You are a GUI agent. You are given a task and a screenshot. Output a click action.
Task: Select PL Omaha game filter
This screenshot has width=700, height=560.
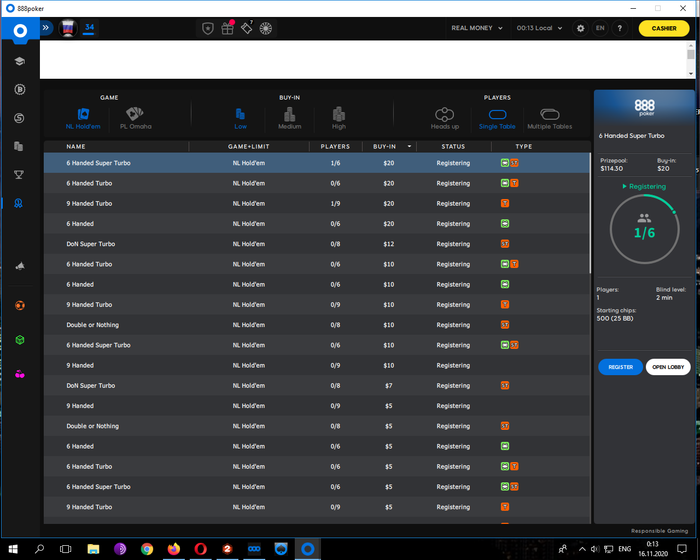pyautogui.click(x=135, y=119)
